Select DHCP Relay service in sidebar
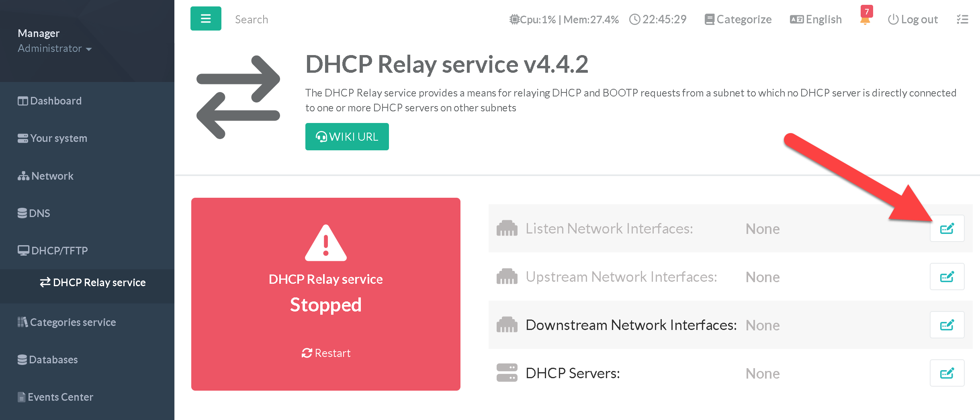This screenshot has width=980, height=420. 93,283
